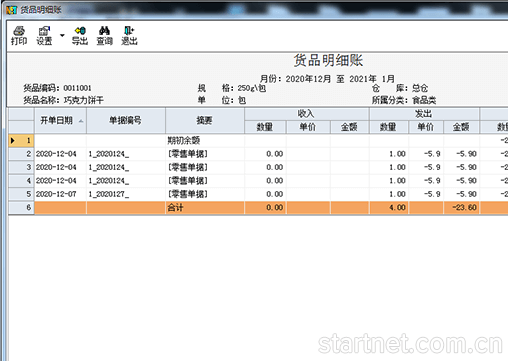The image size is (508, 361).
Task: Open the 查询 binoculars search icon
Action: tap(104, 35)
